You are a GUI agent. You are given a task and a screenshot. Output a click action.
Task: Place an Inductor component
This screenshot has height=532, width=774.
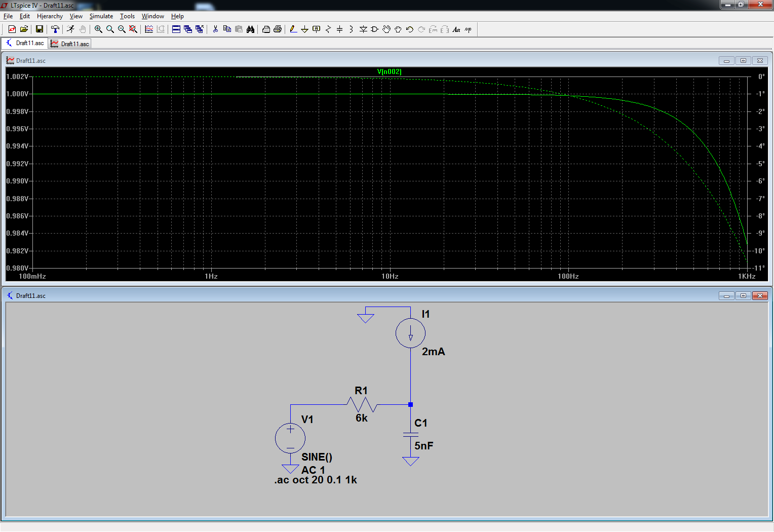[352, 29]
